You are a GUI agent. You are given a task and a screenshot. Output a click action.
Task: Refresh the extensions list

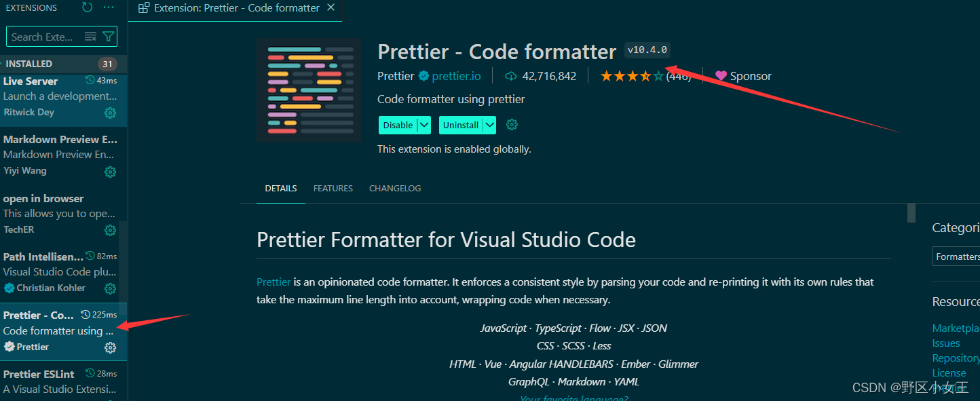(87, 7)
